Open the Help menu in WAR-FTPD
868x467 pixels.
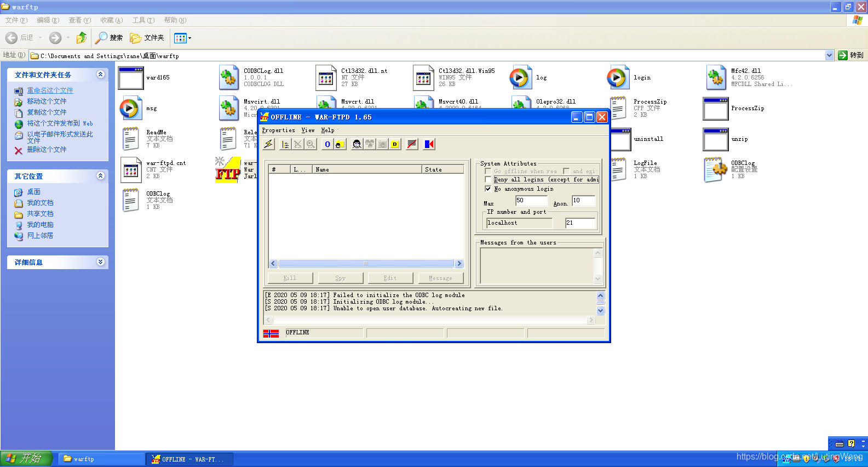(327, 130)
